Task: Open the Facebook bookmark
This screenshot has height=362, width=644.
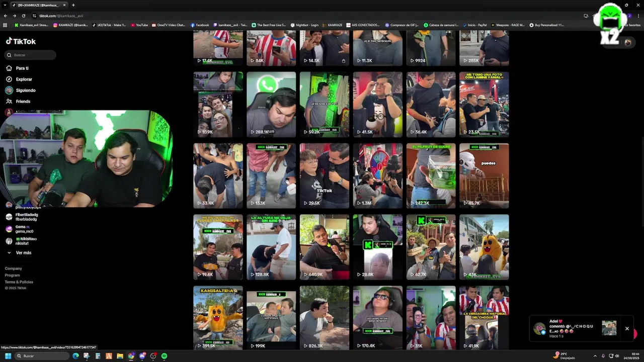Action: pos(200,25)
